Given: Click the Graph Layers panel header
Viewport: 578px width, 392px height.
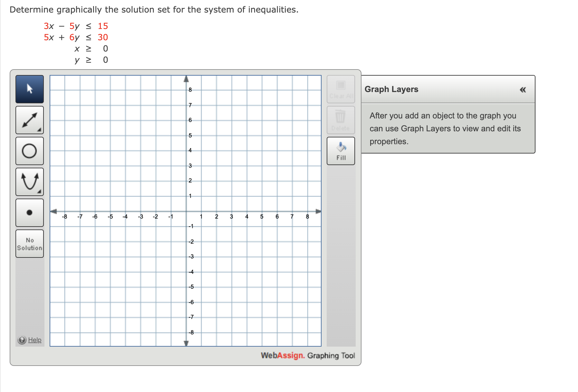Looking at the screenshot, I should pyautogui.click(x=391, y=89).
